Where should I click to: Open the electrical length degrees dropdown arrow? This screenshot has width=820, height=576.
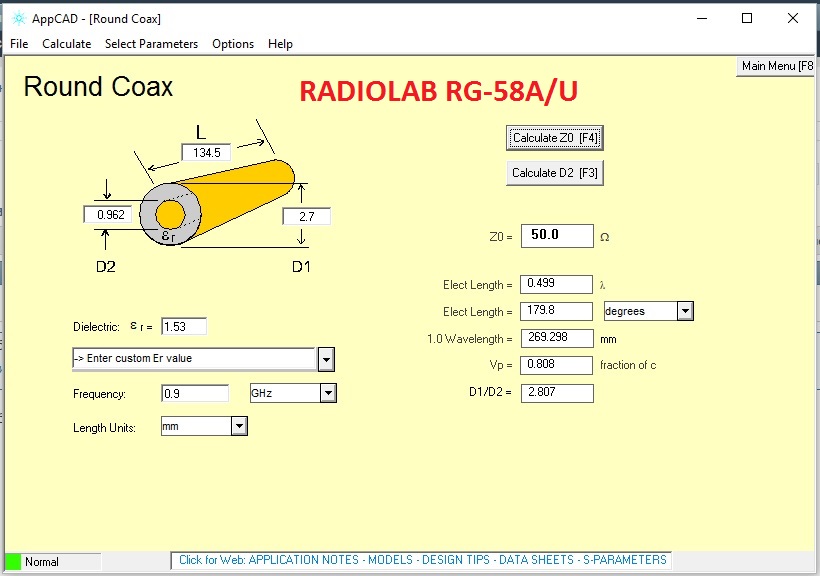click(685, 311)
